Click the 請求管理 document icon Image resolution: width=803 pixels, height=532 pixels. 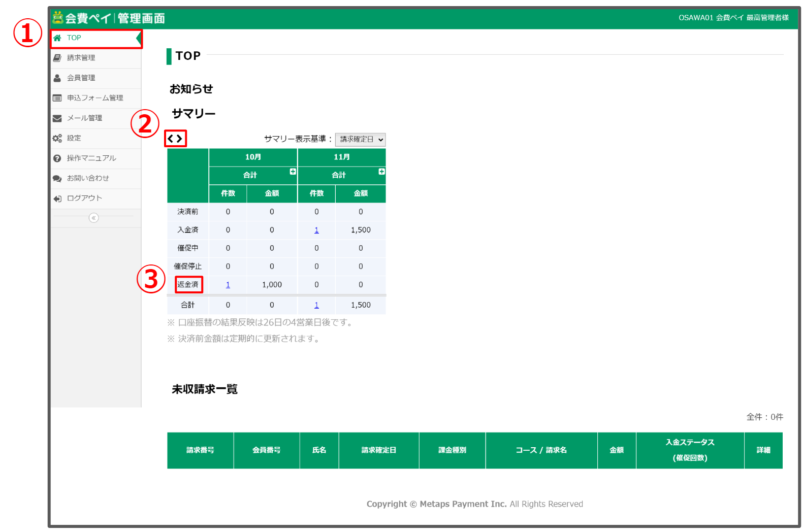point(57,58)
